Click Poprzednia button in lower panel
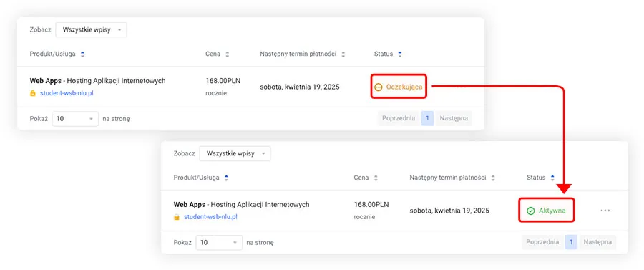 coord(542,242)
